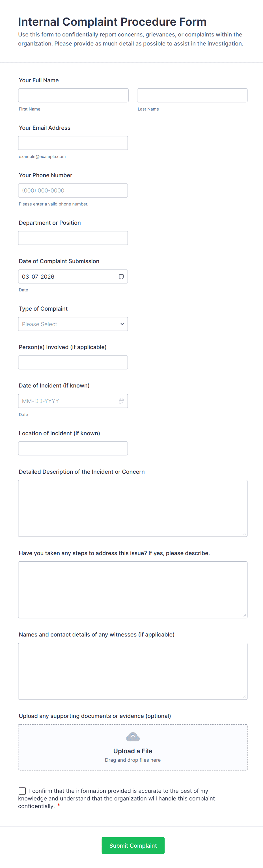Click the Complaint Submission date field

[67, 277]
